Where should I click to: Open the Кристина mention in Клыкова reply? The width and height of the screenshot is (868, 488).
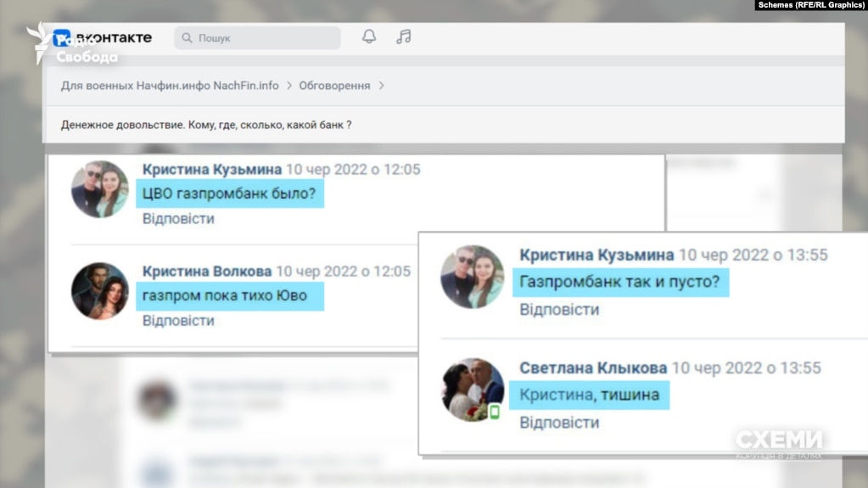tap(557, 395)
